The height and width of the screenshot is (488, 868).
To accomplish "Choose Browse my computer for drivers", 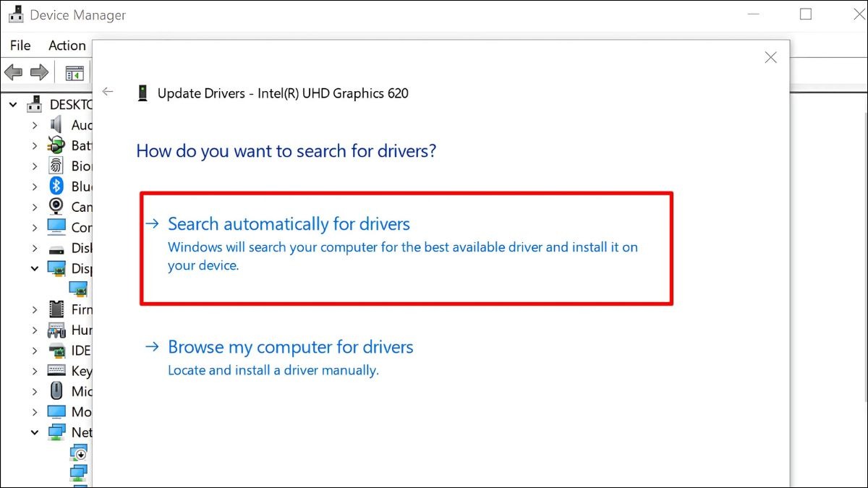I will tap(279, 358).
